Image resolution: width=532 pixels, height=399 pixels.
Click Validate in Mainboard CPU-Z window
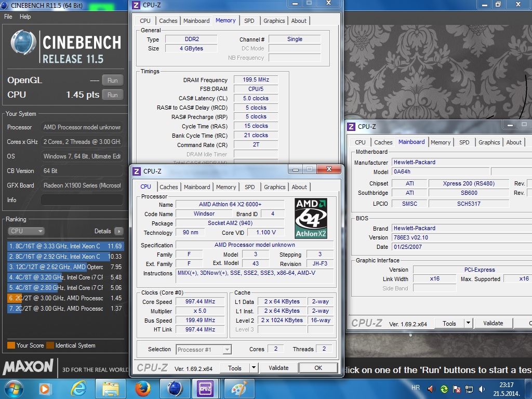(x=493, y=323)
